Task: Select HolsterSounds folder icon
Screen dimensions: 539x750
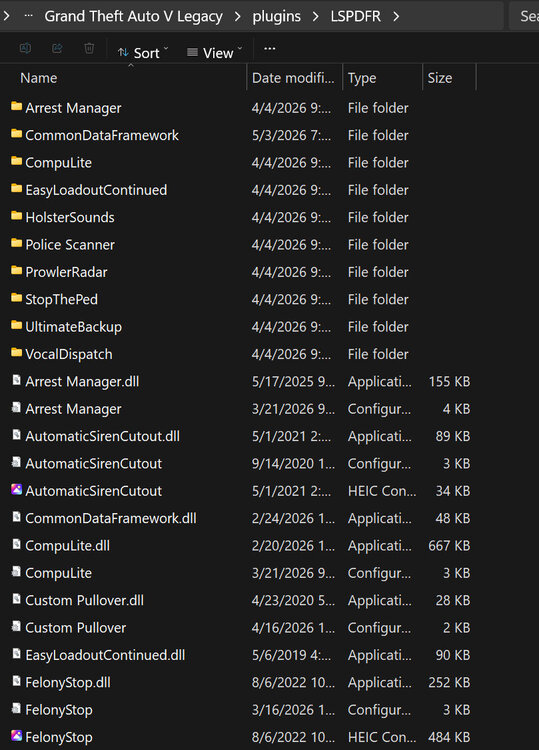Action: point(16,215)
